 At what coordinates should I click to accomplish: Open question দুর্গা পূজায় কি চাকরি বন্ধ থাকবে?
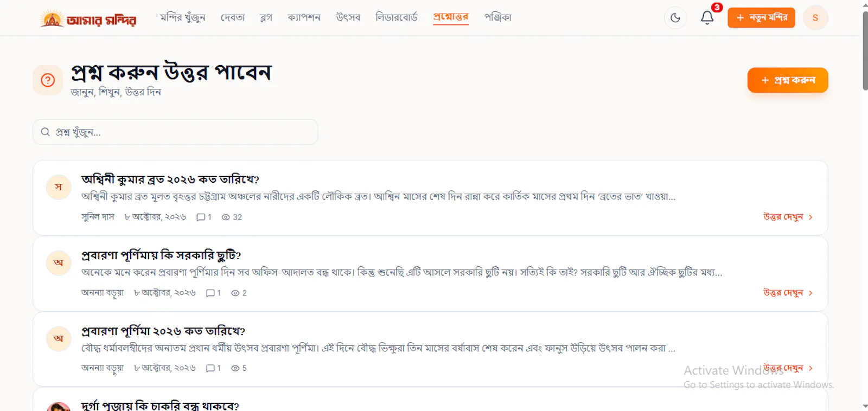160,405
